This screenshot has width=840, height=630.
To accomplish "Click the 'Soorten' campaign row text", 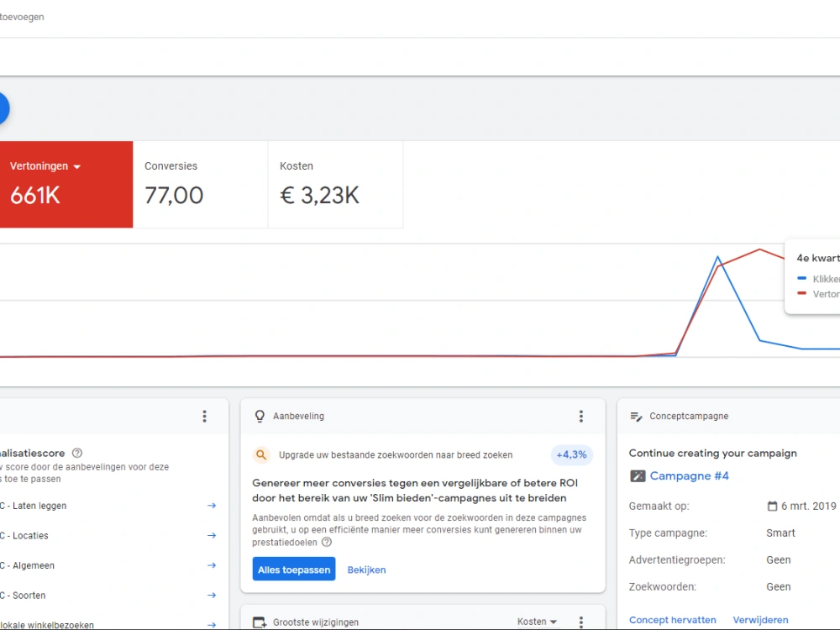I will point(29,596).
